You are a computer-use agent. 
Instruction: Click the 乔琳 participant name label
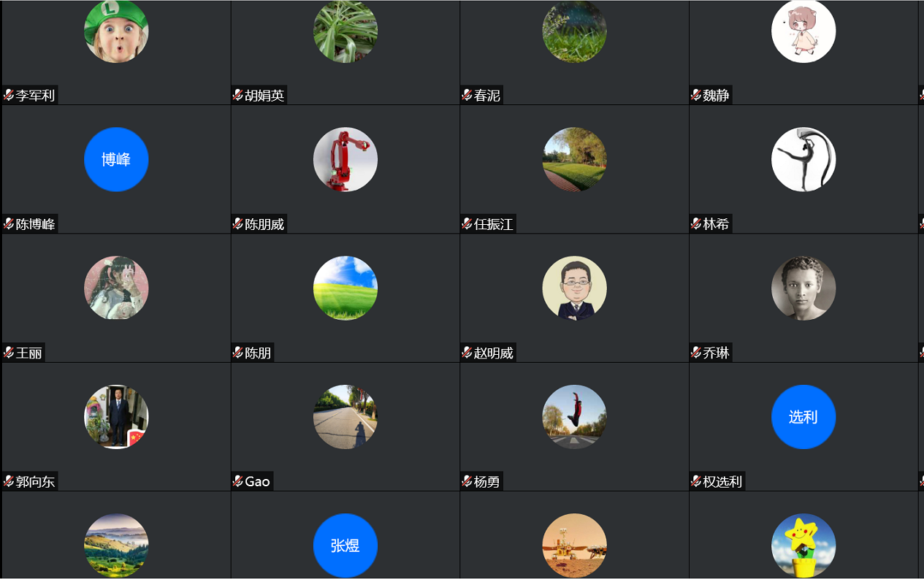click(716, 353)
